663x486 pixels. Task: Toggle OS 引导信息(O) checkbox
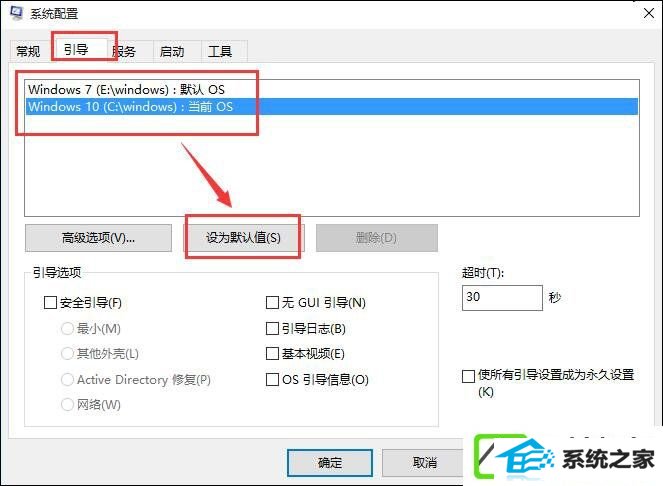coord(272,379)
